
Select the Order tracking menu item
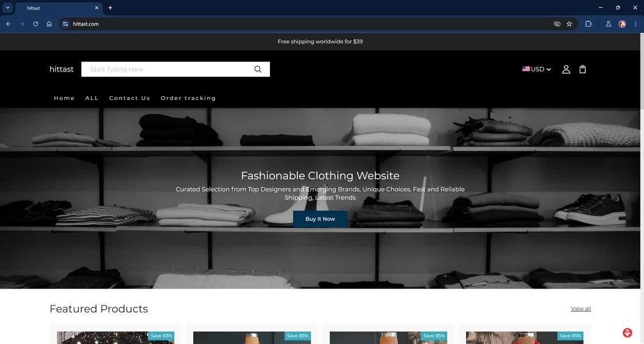click(x=188, y=98)
